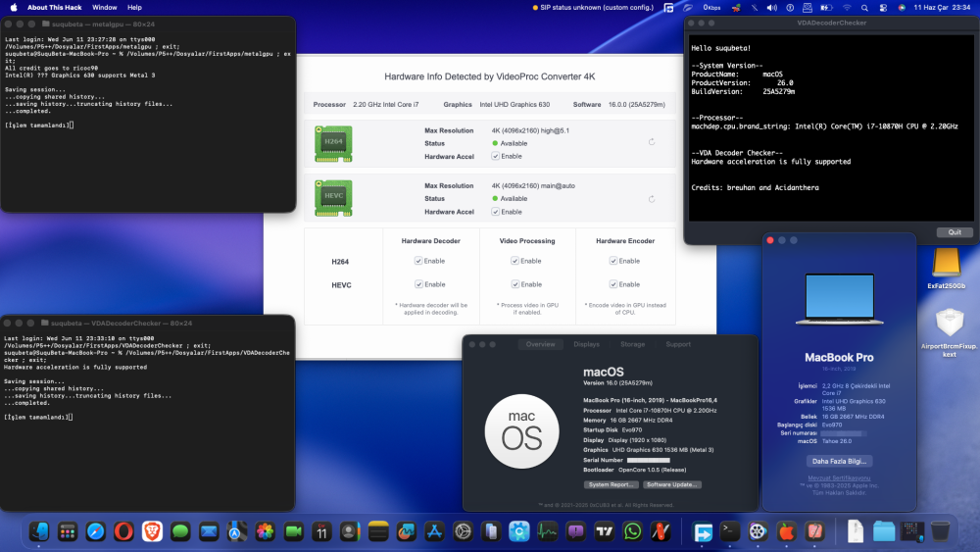Click the HEVC chip thumbnail
This screenshot has height=552, width=980.
(333, 198)
